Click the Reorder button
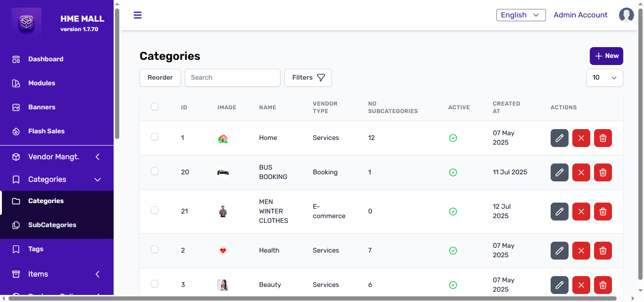 (160, 78)
